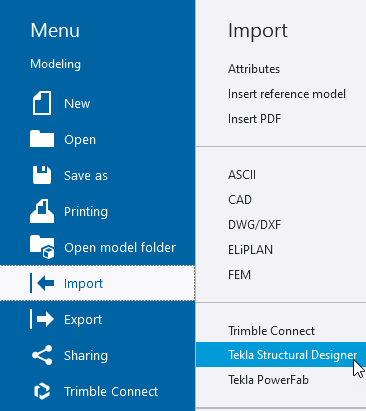Click the Open model folder icon
Viewport: 366px width, 411px height.
[x=42, y=247]
